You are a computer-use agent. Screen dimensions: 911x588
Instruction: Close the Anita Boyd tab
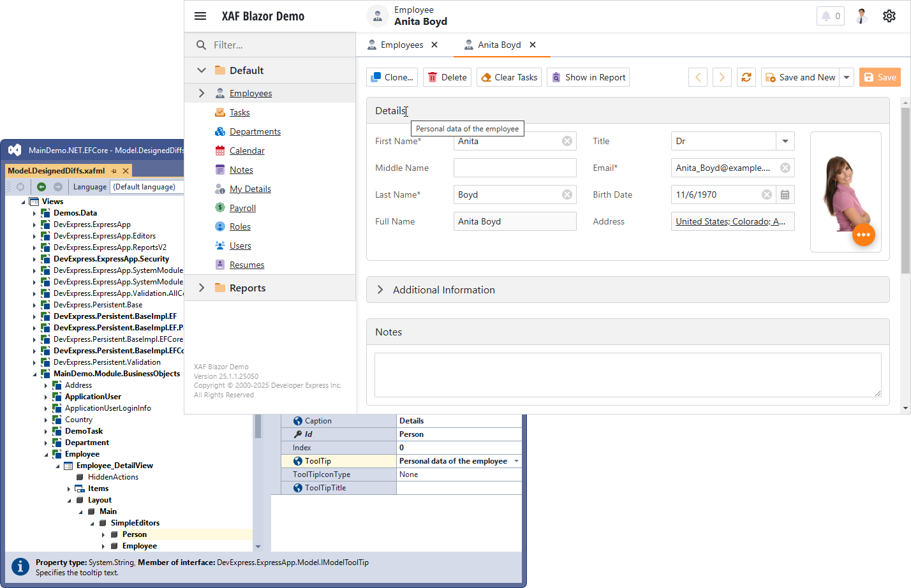pyautogui.click(x=533, y=45)
